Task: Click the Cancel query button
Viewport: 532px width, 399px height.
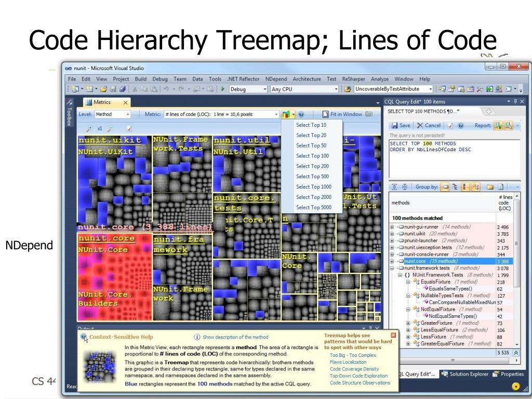Action: click(x=429, y=126)
